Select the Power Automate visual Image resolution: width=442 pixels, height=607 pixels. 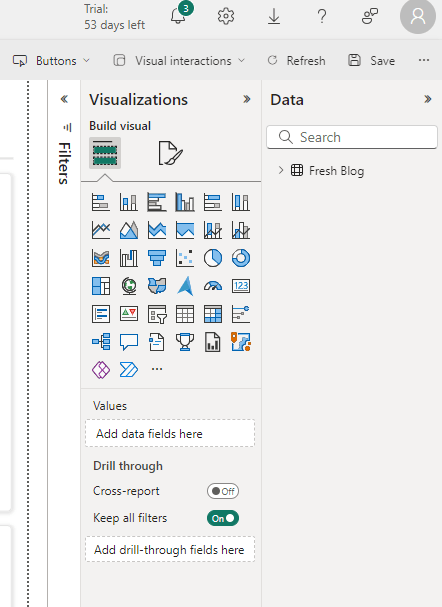click(128, 370)
